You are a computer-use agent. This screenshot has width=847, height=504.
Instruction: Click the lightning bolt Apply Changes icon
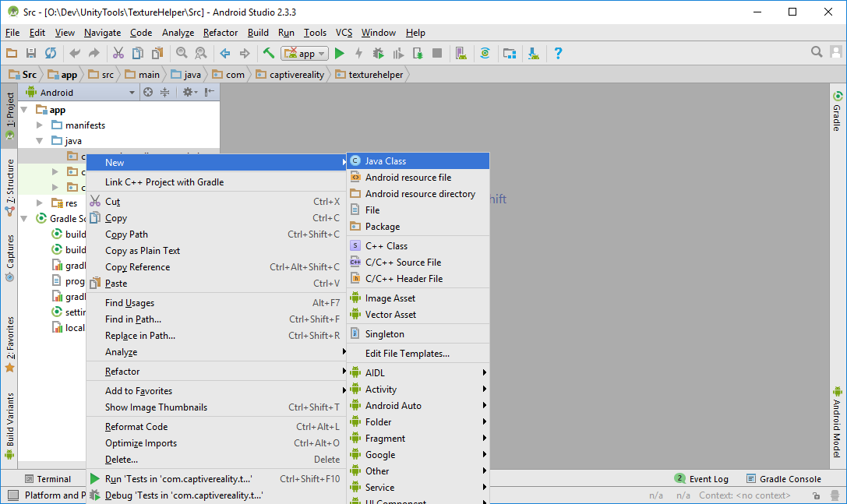pyautogui.click(x=358, y=53)
